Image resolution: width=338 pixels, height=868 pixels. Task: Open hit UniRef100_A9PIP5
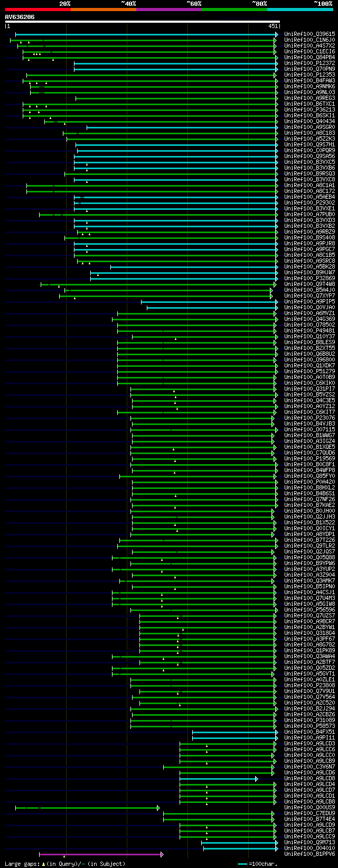point(309,301)
